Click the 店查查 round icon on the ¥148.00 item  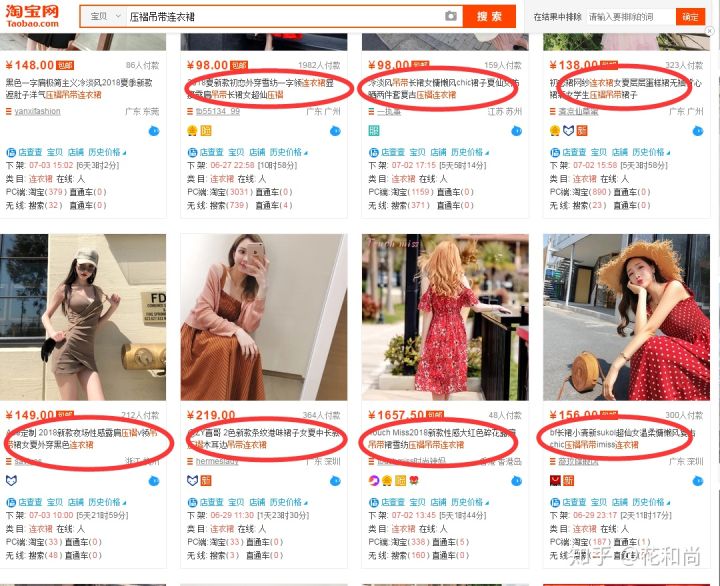pyautogui.click(x=11, y=152)
